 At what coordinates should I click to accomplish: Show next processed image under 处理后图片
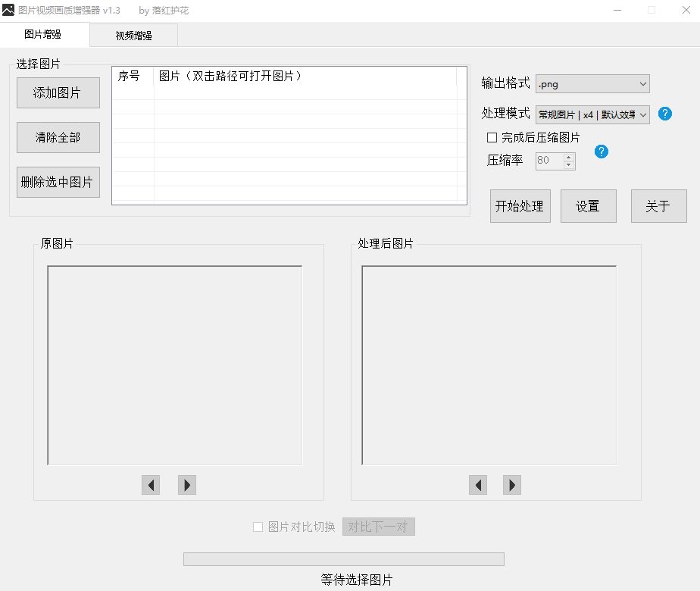[x=512, y=485]
